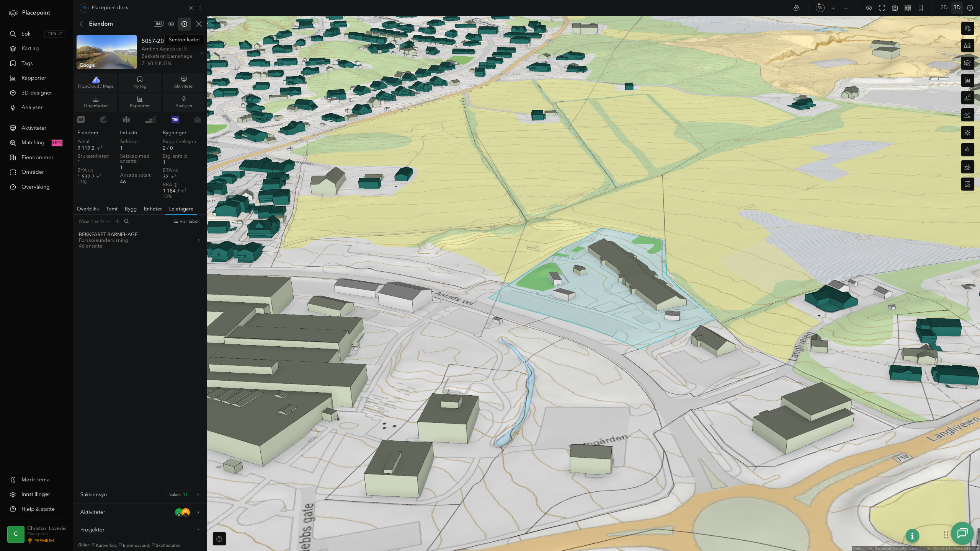Switch the map to 2D view
The image size is (980, 551).
944,8
